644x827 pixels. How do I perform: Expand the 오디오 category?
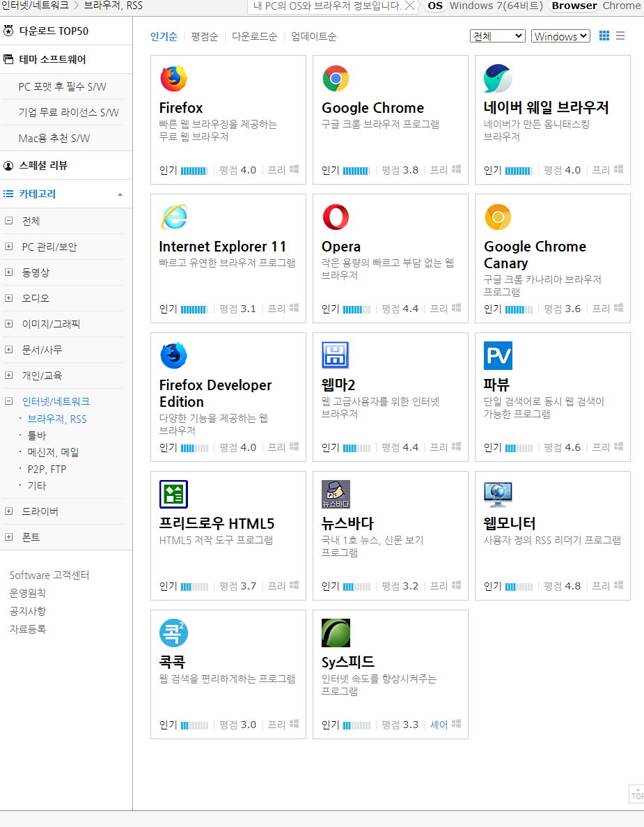tap(8, 298)
